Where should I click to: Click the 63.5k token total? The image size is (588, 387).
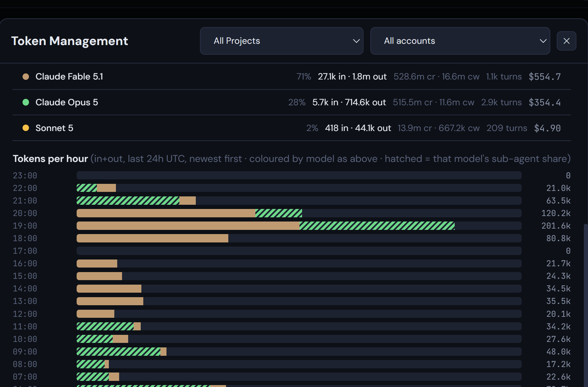(x=558, y=201)
